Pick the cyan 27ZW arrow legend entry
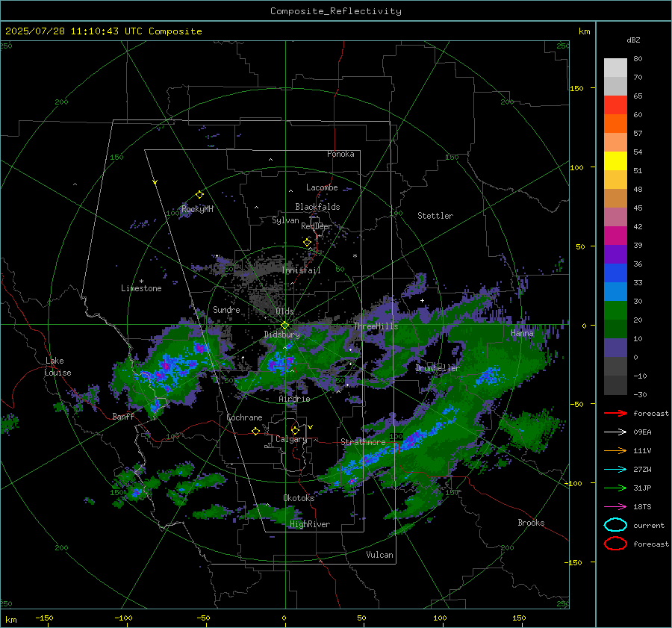The width and height of the screenshot is (672, 628). tap(615, 470)
